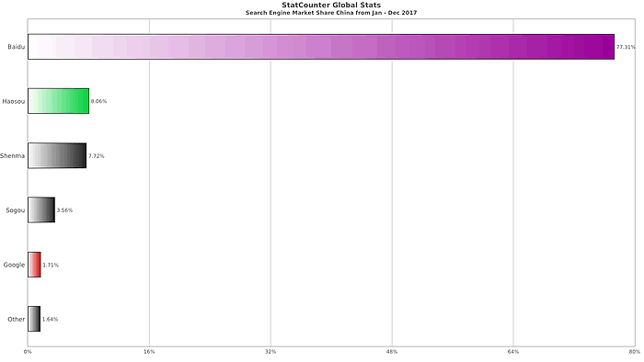Click the 1.71% value label
Screen dimensions: 644x362
(51, 265)
